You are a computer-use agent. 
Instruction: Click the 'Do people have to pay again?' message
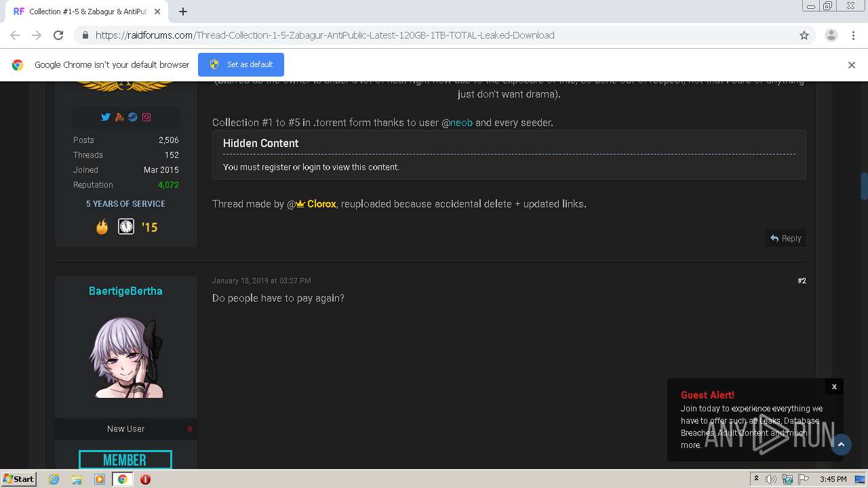278,298
